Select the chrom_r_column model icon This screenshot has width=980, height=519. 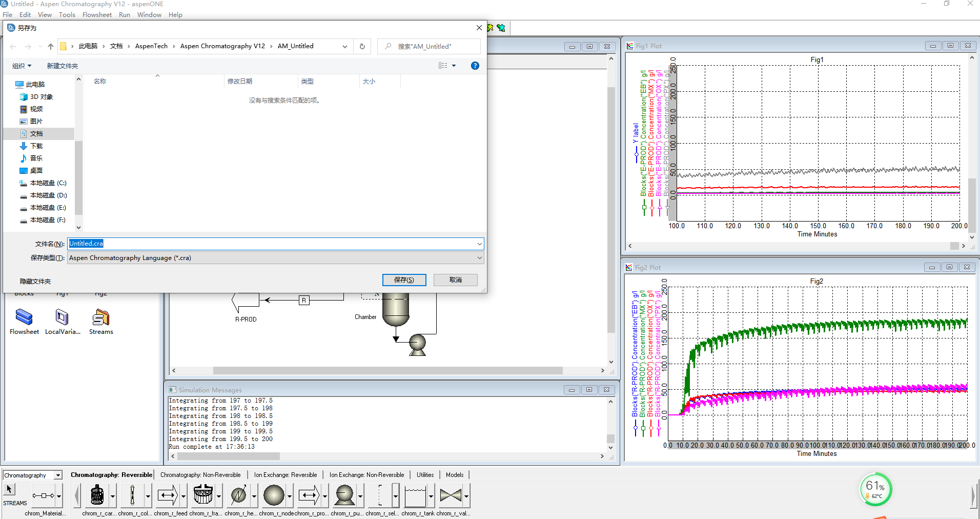pyautogui.click(x=132, y=495)
